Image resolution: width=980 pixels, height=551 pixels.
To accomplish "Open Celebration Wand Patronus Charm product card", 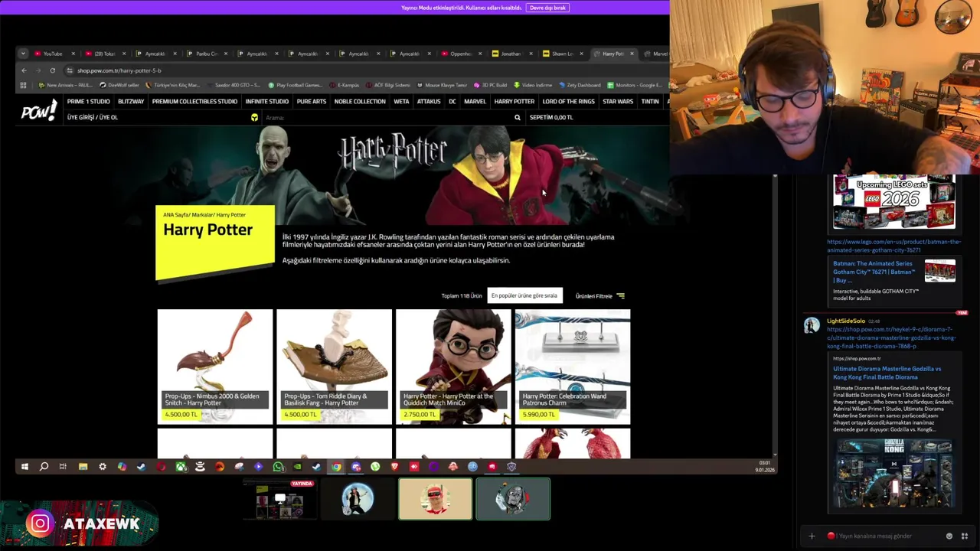I will [573, 367].
